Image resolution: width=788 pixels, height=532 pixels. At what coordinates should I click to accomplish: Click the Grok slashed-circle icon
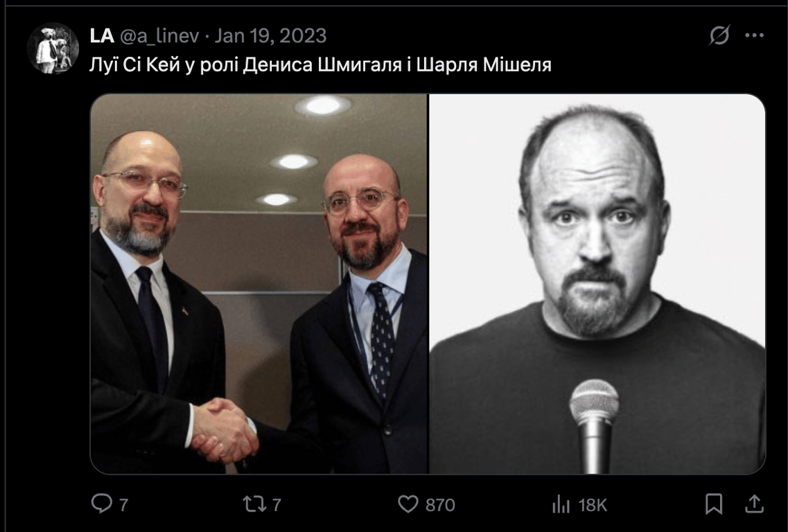(719, 35)
